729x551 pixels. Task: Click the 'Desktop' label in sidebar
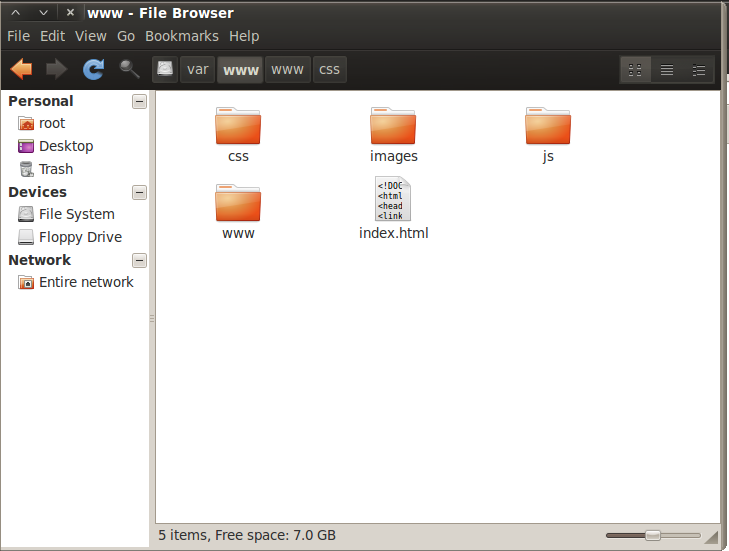tap(66, 146)
